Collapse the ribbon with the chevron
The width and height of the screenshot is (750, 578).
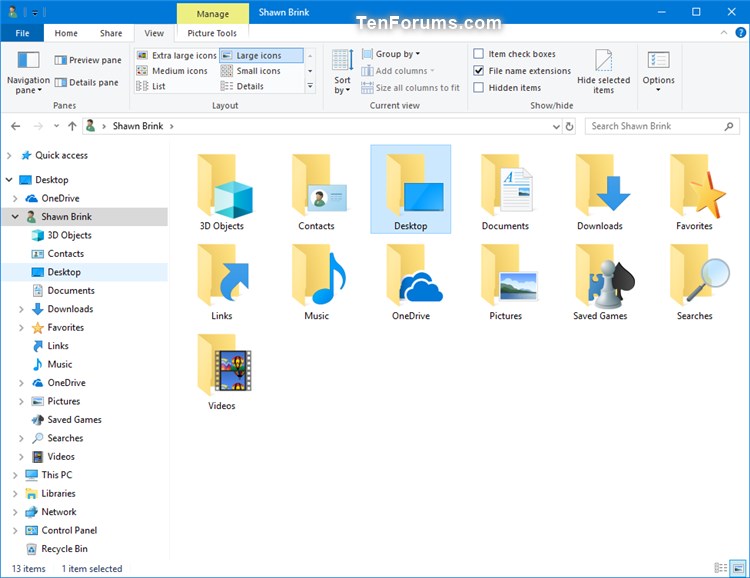[x=724, y=33]
